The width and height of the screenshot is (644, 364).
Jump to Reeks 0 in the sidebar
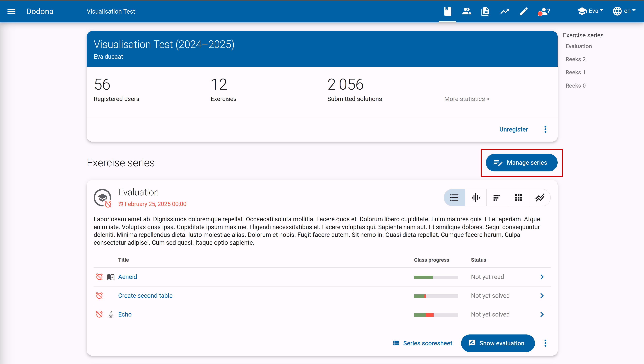point(576,86)
